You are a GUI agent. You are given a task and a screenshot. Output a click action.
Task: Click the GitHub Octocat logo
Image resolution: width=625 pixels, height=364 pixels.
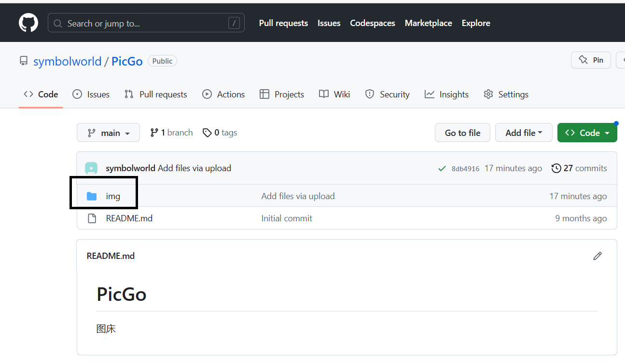point(28,23)
